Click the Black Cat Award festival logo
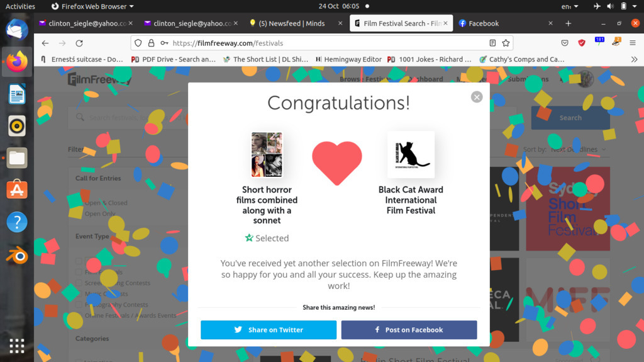644x362 pixels. 411,155
